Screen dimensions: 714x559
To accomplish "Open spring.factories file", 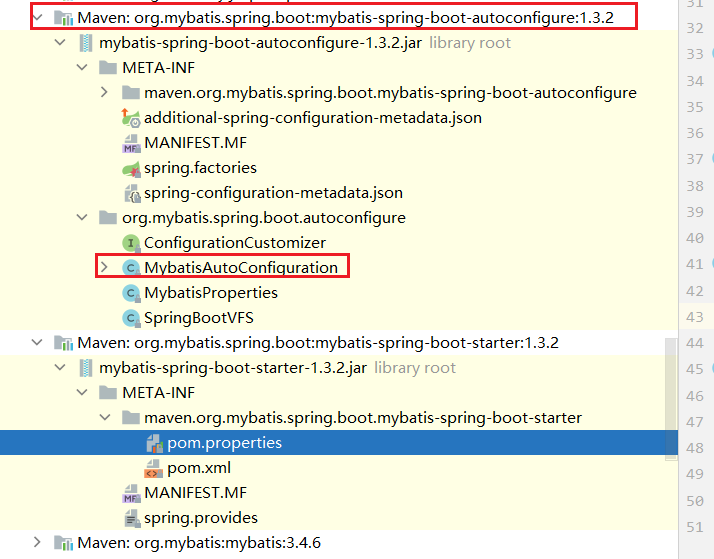I will 200,168.
